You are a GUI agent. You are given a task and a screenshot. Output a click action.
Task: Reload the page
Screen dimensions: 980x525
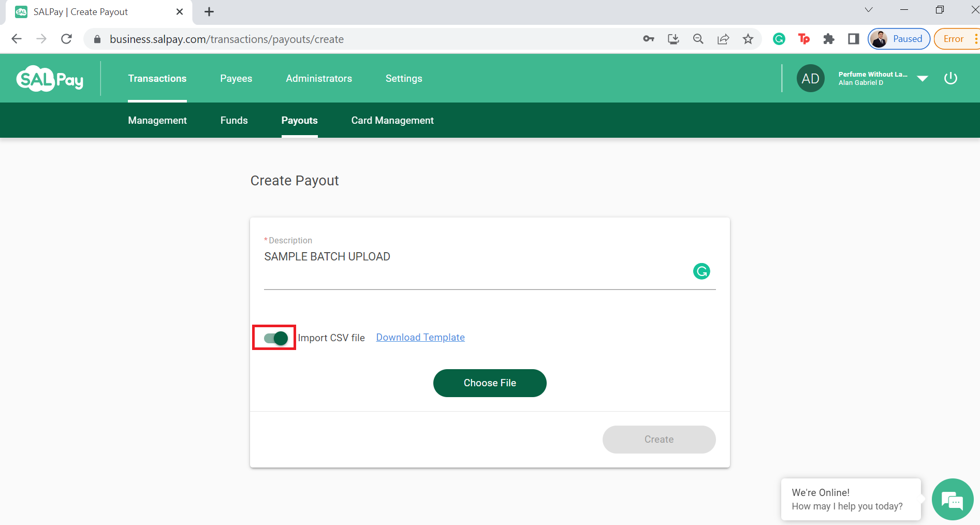[x=66, y=39]
